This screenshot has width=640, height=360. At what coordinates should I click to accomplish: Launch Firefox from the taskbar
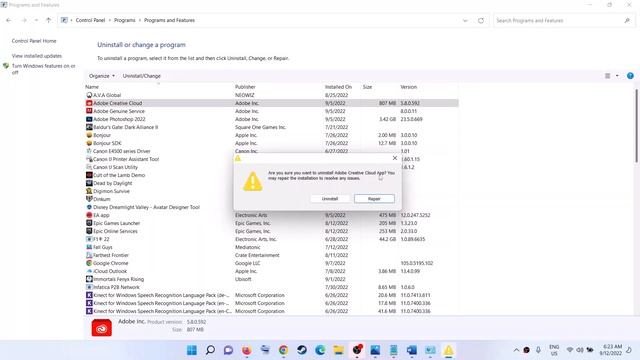pos(247,350)
